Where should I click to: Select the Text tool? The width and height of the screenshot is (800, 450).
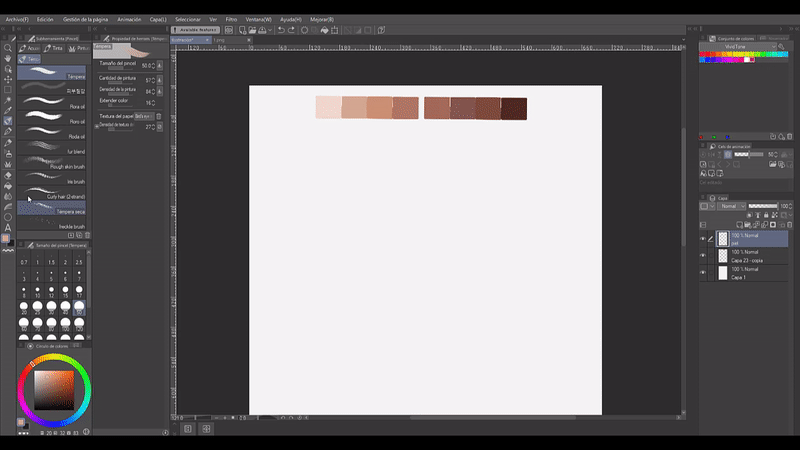click(8, 228)
